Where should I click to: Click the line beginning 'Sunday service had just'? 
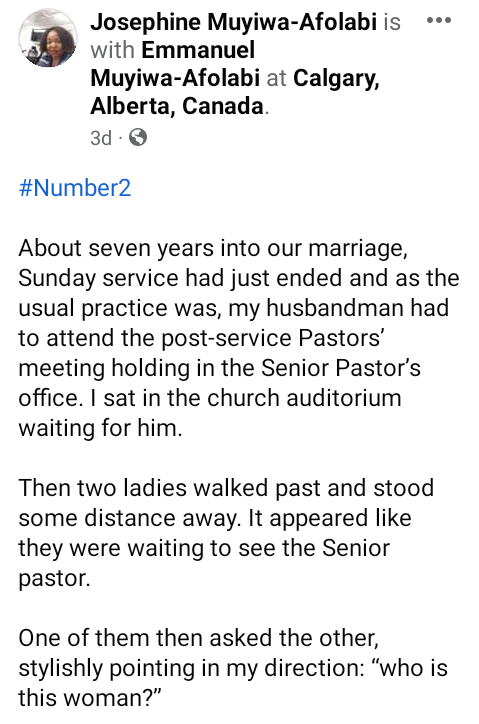pyautogui.click(x=239, y=278)
